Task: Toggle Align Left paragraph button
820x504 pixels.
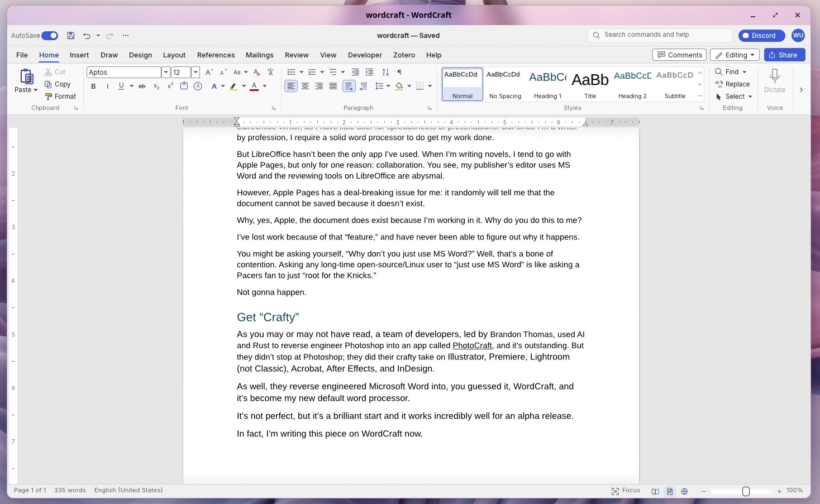Action: coord(291,86)
